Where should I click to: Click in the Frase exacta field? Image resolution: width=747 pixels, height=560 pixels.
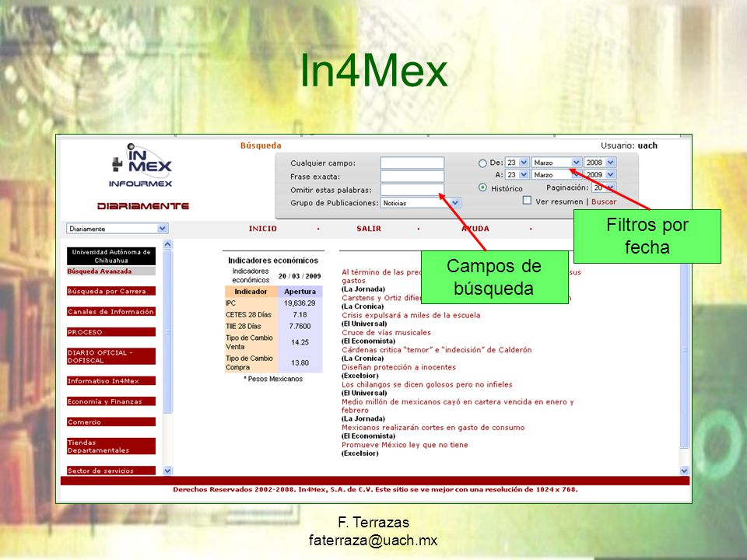412,177
